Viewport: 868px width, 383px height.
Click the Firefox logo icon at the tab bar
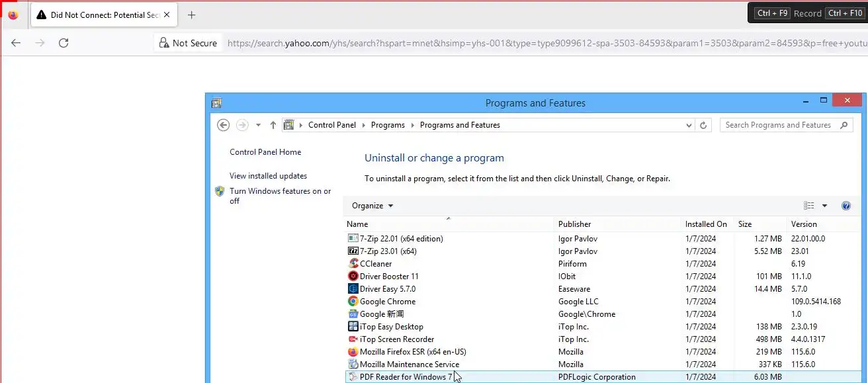(13, 15)
